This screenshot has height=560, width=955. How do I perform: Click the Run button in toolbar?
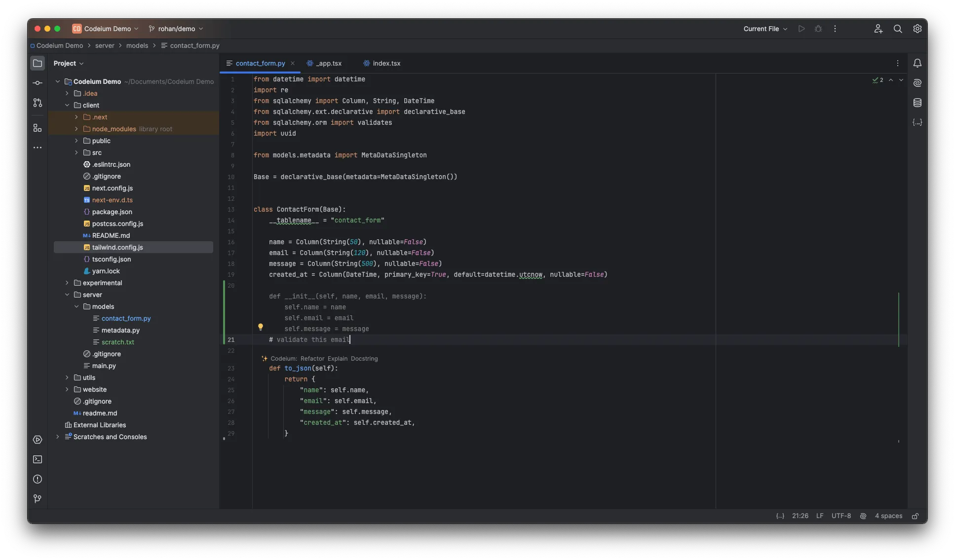(x=802, y=29)
